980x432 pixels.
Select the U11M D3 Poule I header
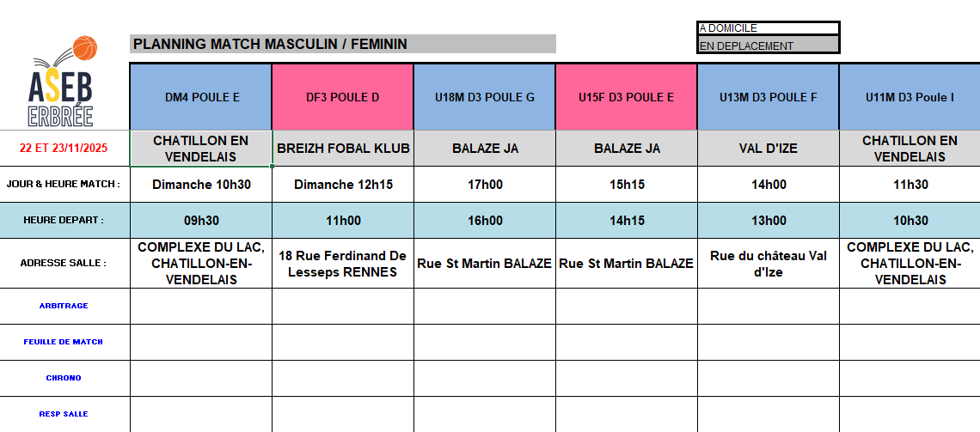pyautogui.click(x=910, y=97)
